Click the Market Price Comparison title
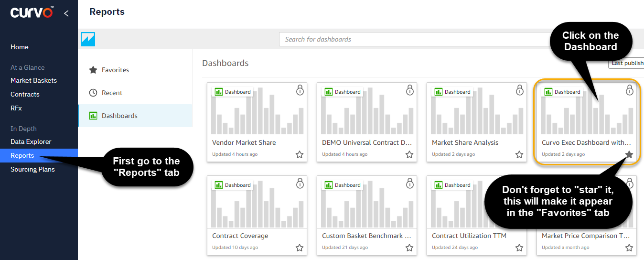This screenshot has width=644, height=260. [586, 236]
